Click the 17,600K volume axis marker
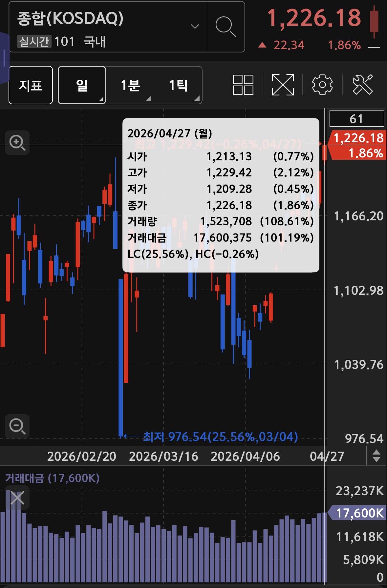The height and width of the screenshot is (588, 387). tap(357, 513)
